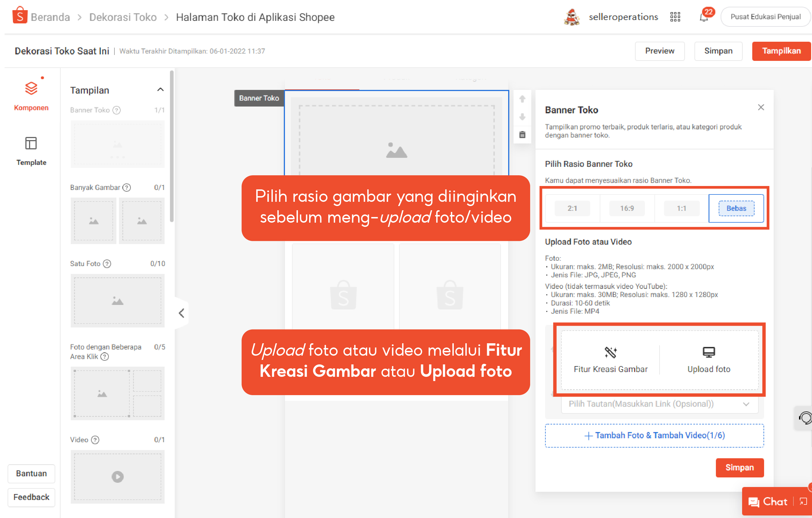This screenshot has height=518, width=812.
Task: Close the Banner Toko settings panel
Action: click(x=761, y=107)
